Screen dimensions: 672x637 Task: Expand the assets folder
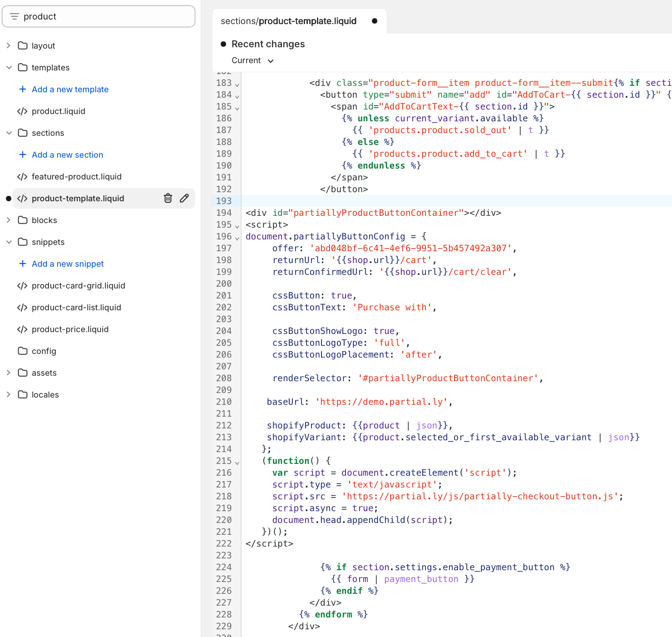8,373
